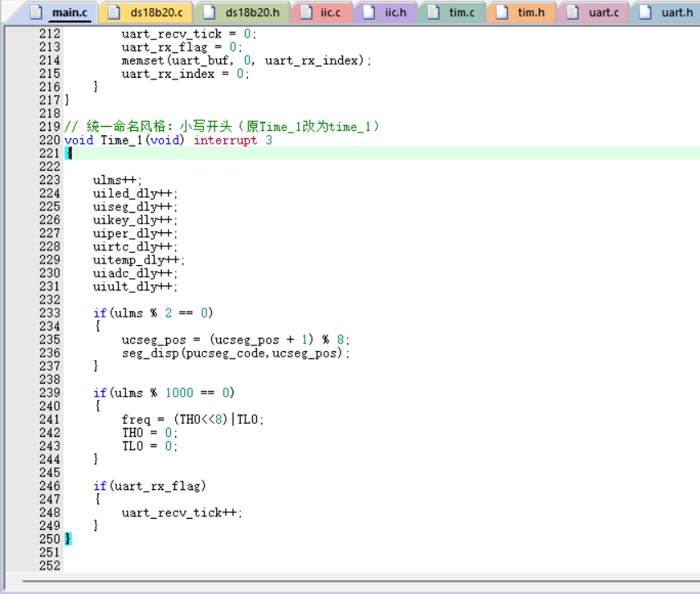700x594 pixels.
Task: Click the 'uikey_dly++;' statement
Action: point(135,220)
